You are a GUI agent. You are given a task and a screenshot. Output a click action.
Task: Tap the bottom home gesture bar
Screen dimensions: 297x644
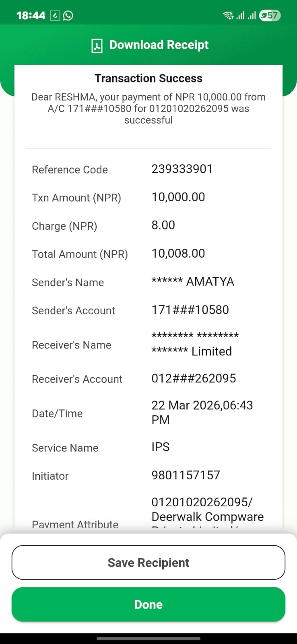[x=148, y=638]
